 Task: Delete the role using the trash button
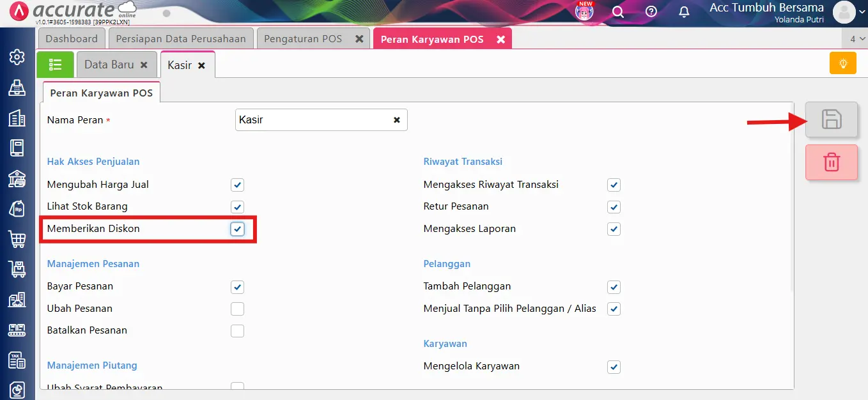pos(832,162)
